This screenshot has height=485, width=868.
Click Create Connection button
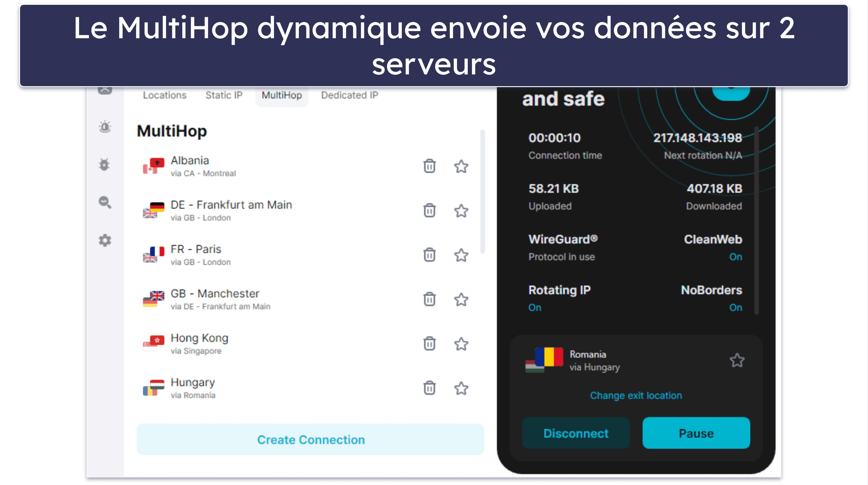click(311, 440)
